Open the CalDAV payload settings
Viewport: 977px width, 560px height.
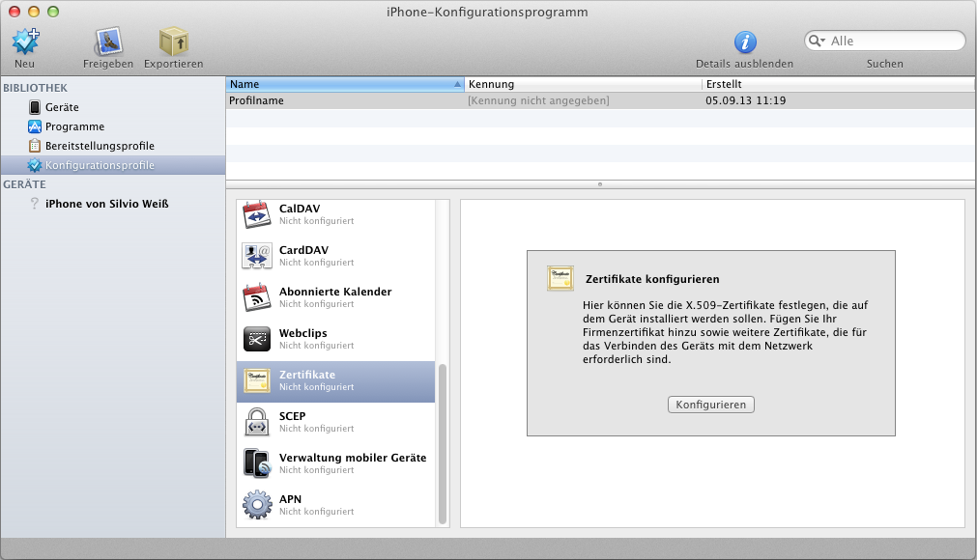point(336,214)
